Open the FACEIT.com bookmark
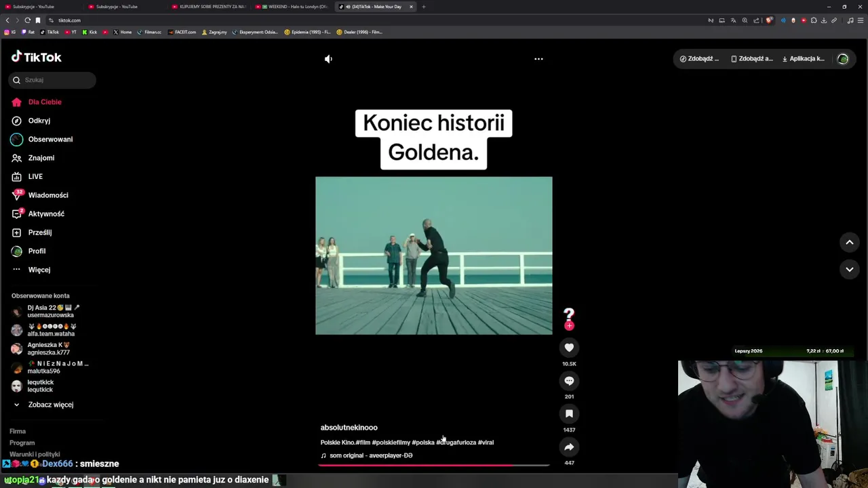Viewport: 868px width, 488px height. 182,32
